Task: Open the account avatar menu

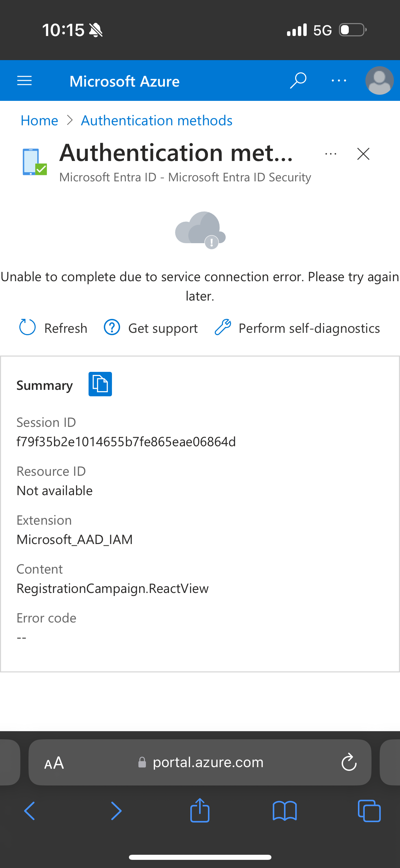Action: (379, 80)
